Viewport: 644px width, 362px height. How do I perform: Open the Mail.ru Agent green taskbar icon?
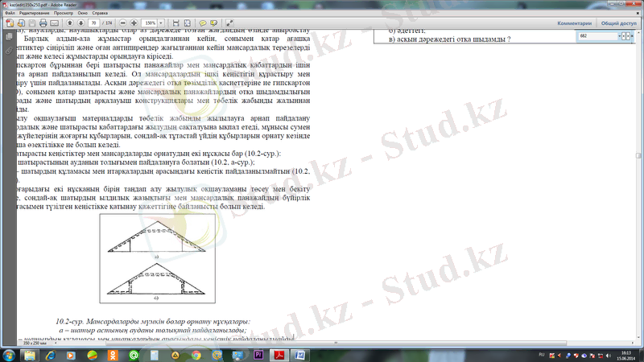134,356
